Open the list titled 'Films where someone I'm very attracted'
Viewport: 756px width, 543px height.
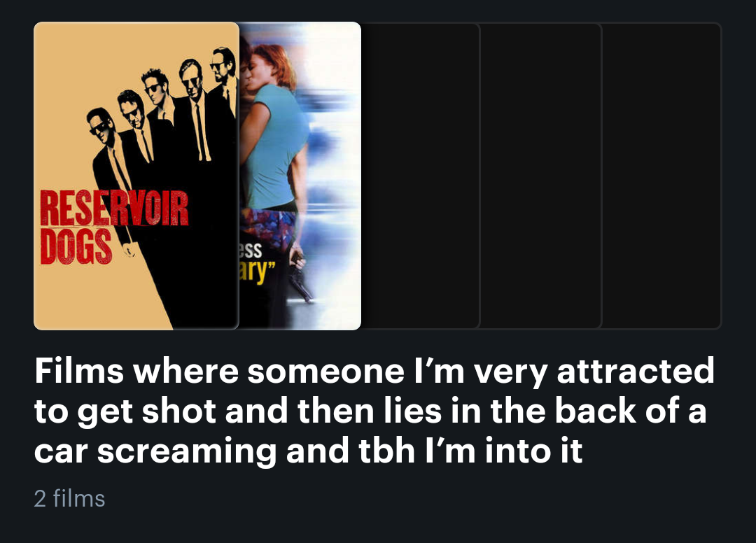(x=374, y=411)
